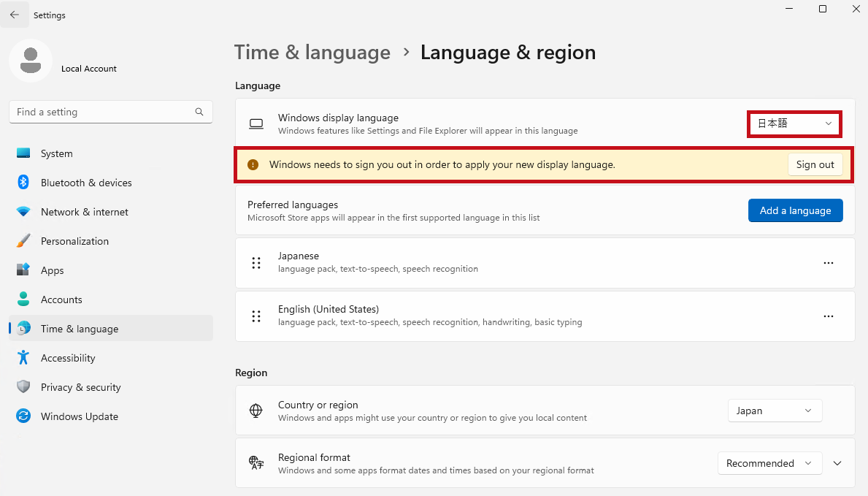Maximize the Settings window
The image size is (868, 496).
823,9
